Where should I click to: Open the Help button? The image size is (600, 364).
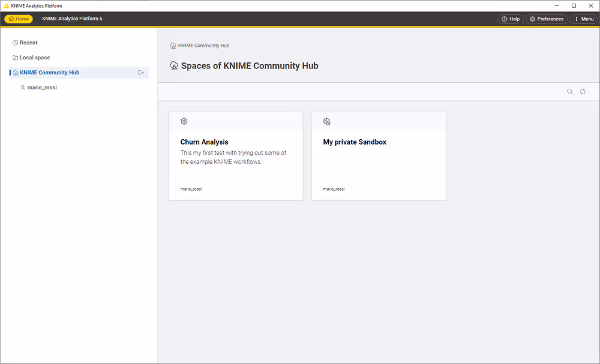(x=511, y=19)
